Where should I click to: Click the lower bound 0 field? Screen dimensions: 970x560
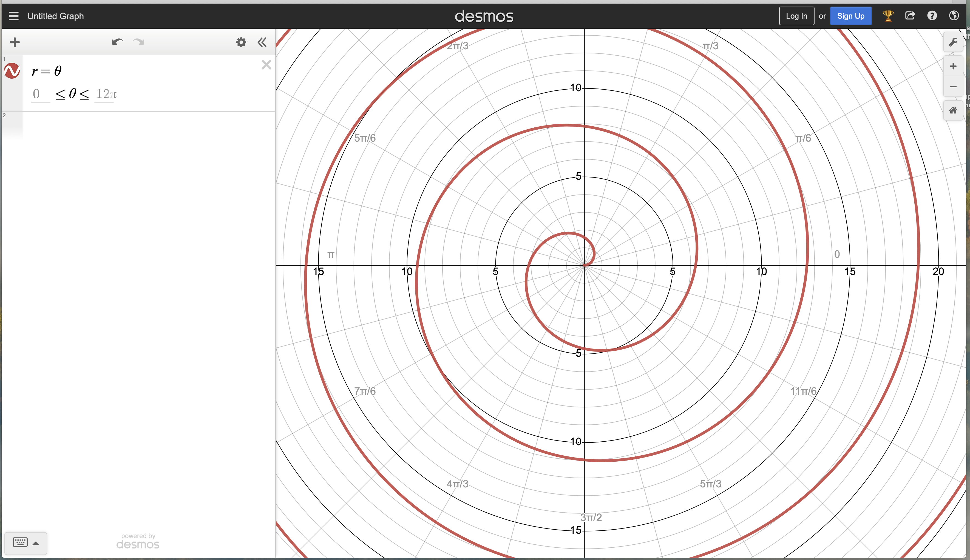click(x=40, y=94)
